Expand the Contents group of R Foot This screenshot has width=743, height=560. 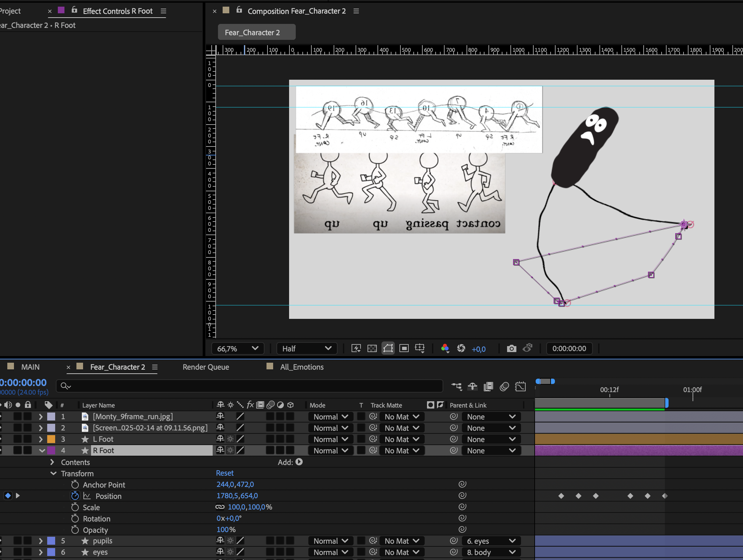[52, 462]
